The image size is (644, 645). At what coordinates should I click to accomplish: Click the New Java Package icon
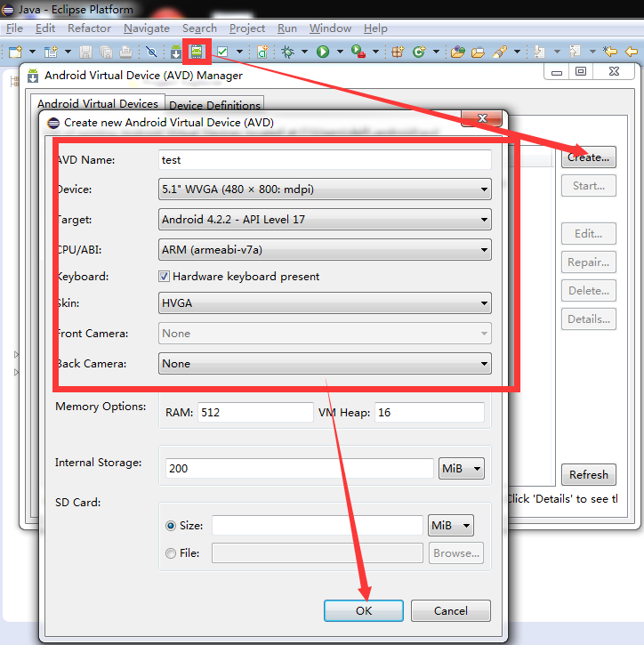(x=398, y=52)
